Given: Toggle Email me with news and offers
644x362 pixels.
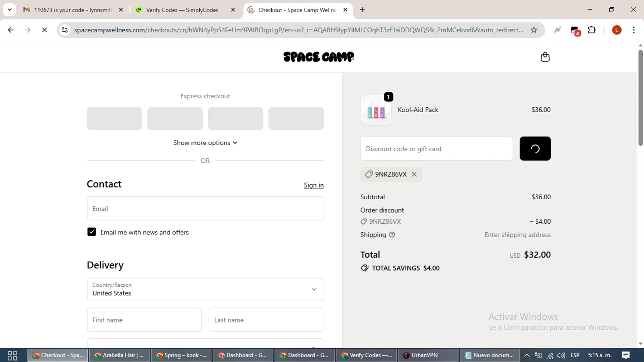Looking at the screenshot, I should (91, 232).
